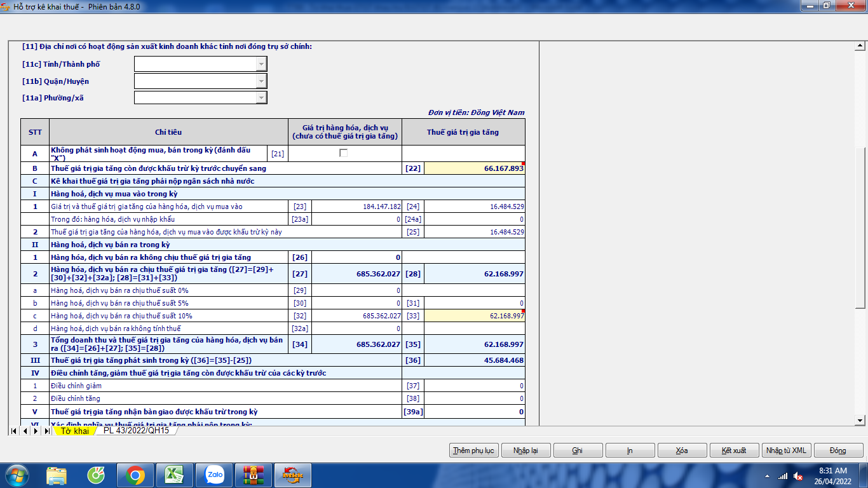Image resolution: width=868 pixels, height=488 pixels.
Task: Tick the checkbox for indicator [21]
Action: pyautogui.click(x=344, y=153)
